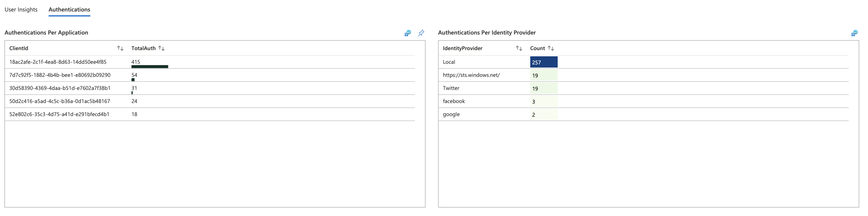Click the Twitter identity provider row
This screenshot has width=868, height=216.
pos(644,88)
